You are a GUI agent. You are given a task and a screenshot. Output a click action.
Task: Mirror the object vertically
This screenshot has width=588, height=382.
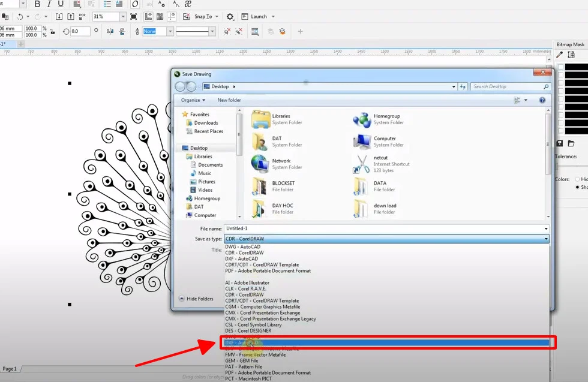click(x=122, y=32)
